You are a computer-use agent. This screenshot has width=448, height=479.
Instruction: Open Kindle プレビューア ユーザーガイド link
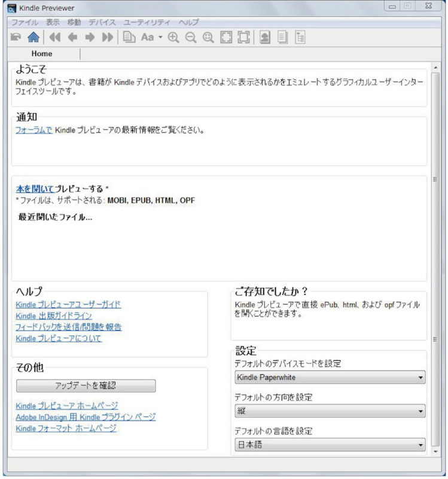(68, 305)
